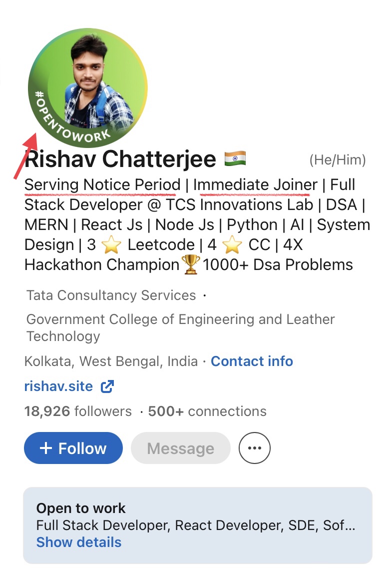This screenshot has height=568, width=392.
Task: Click the star emoji before CC
Action: 232,245
